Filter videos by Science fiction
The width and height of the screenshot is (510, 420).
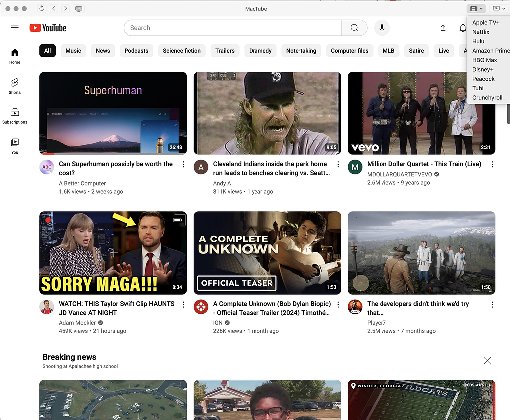[182, 51]
